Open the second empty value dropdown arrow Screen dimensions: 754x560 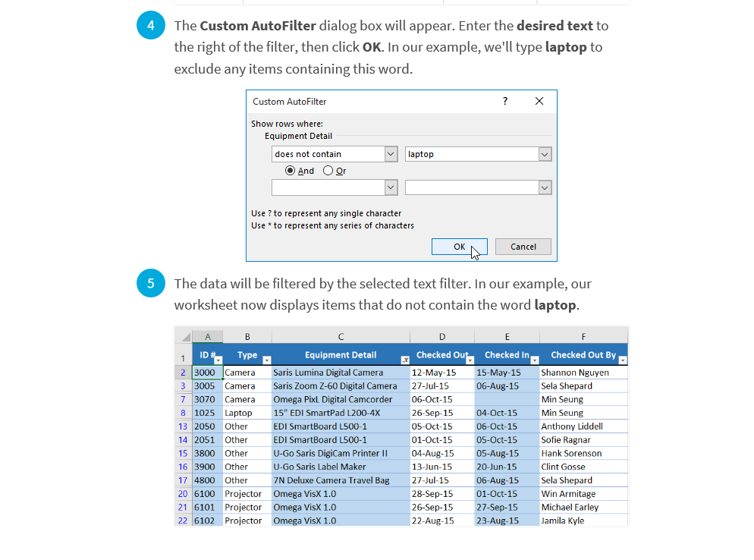[545, 187]
